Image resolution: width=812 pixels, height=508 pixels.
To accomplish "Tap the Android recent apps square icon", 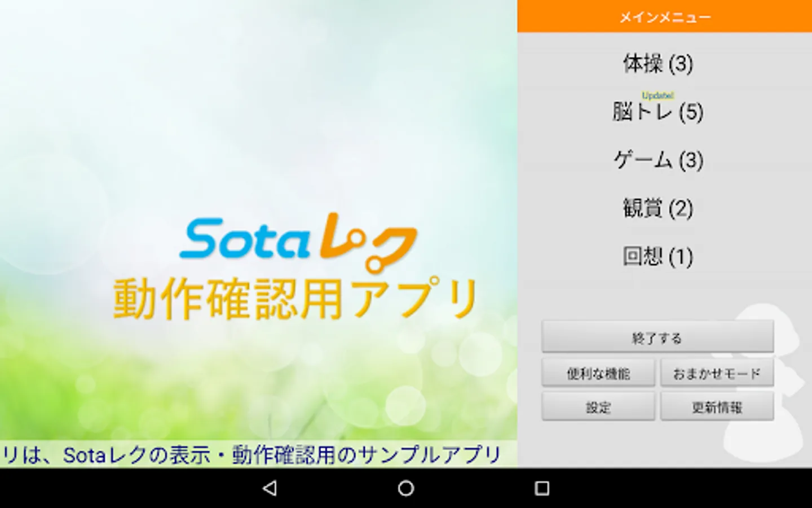I will coord(542,488).
